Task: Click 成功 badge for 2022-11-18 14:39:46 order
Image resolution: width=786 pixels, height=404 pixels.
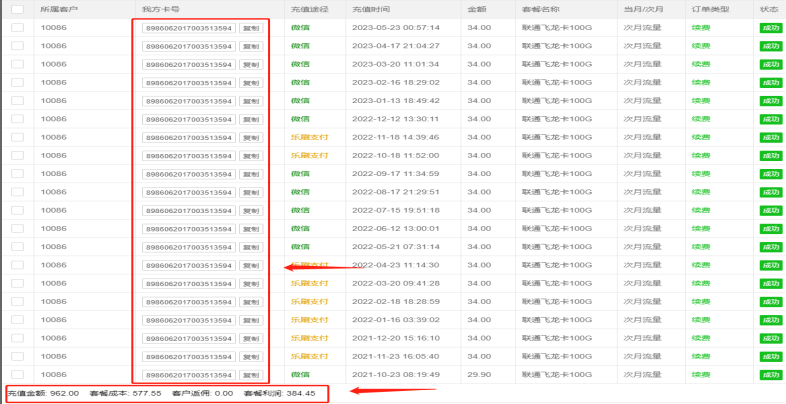Action: [770, 138]
